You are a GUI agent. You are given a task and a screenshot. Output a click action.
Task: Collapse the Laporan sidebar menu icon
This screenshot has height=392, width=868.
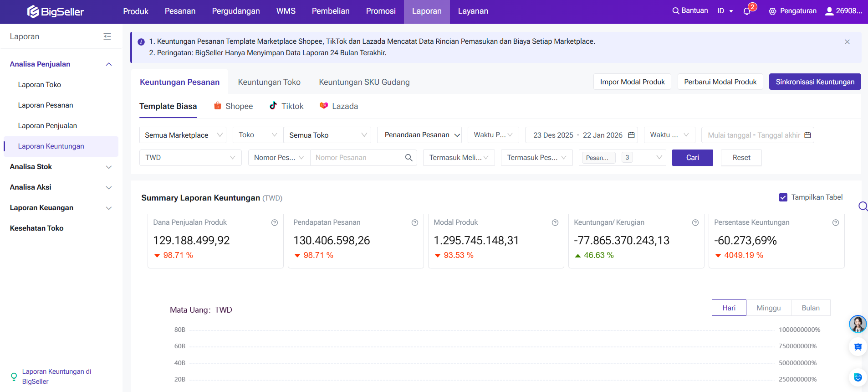(107, 36)
